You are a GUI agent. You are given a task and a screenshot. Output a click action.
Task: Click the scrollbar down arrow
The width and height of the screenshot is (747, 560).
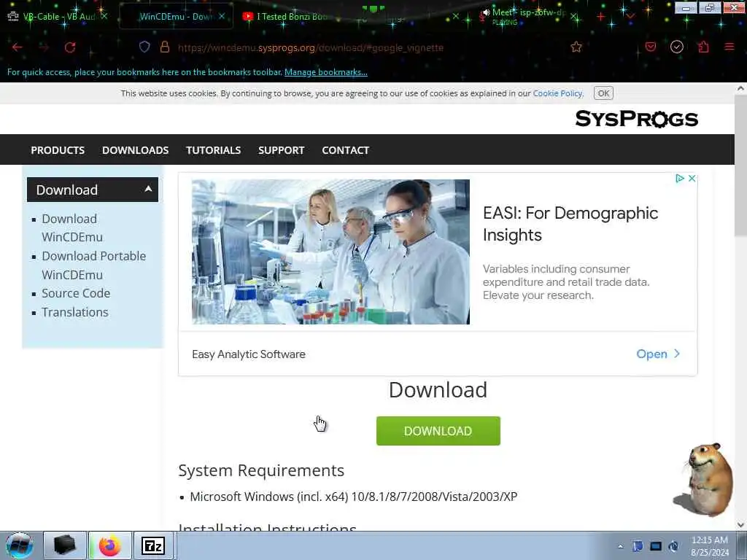pos(740,525)
